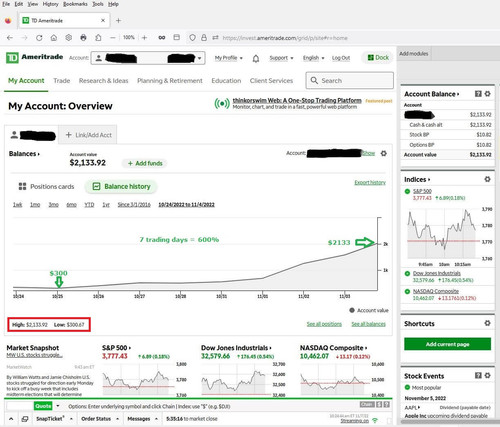
Task: Open Stock Events module help icon
Action: 478,375
